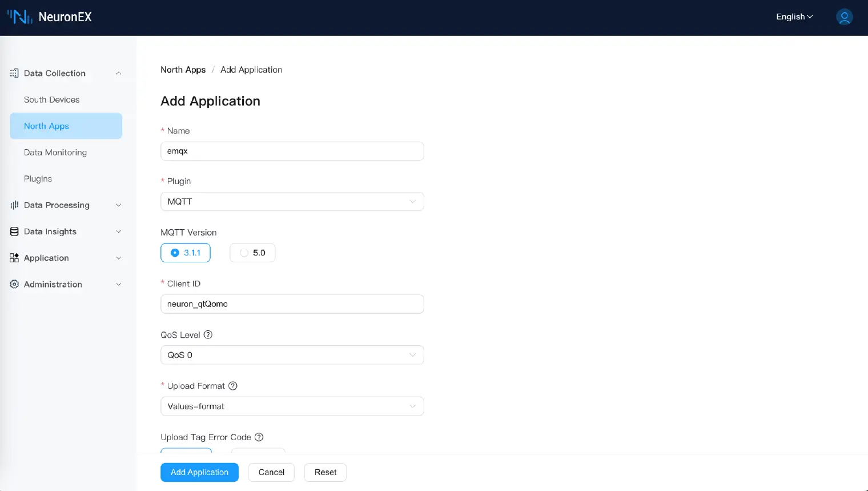Open the user profile avatar menu

(x=844, y=17)
